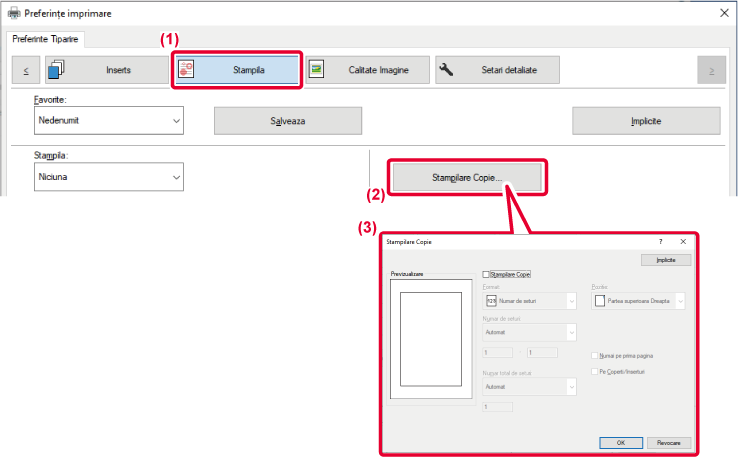Screen dimensions: 738x461
Task: Toggle the Pe Coperti/Inserturi checkbox
Action: [x=595, y=372]
